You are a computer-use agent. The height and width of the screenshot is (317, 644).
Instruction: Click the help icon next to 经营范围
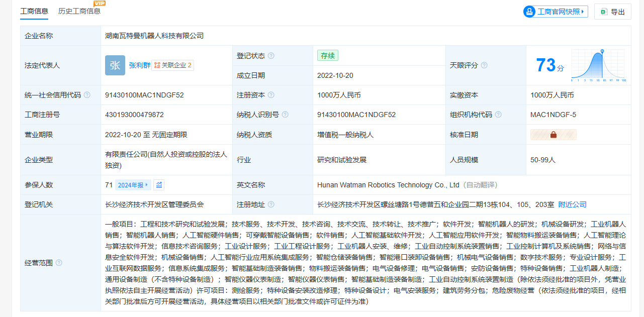[x=59, y=263]
